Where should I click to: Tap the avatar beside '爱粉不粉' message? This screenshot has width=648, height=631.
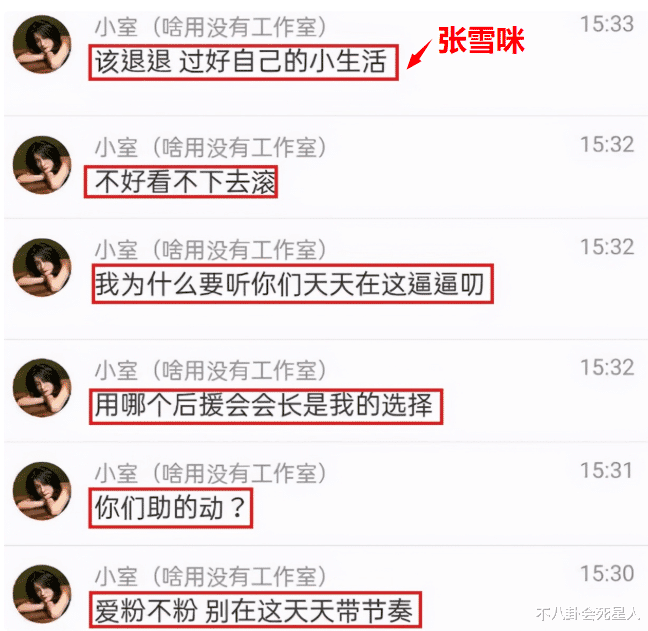point(42,594)
